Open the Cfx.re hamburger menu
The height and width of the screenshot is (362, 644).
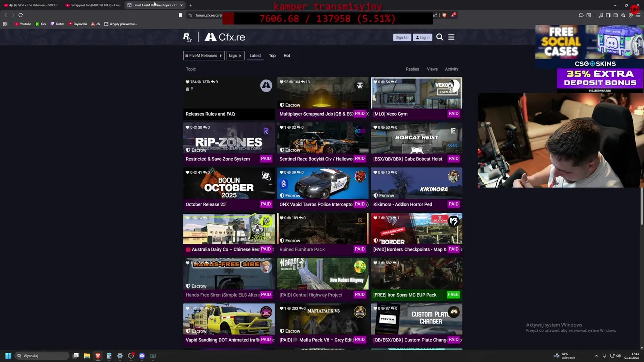(x=451, y=37)
